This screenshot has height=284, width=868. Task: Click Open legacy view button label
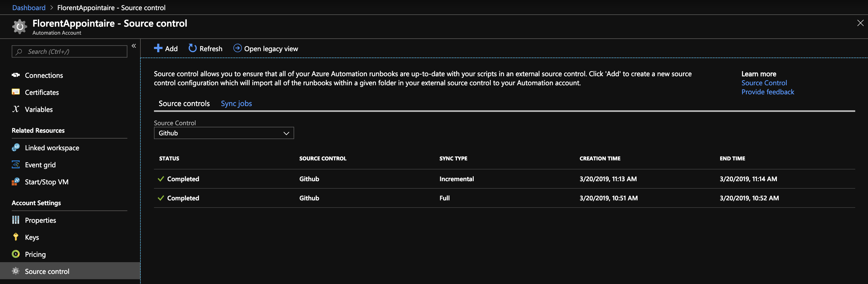(271, 49)
